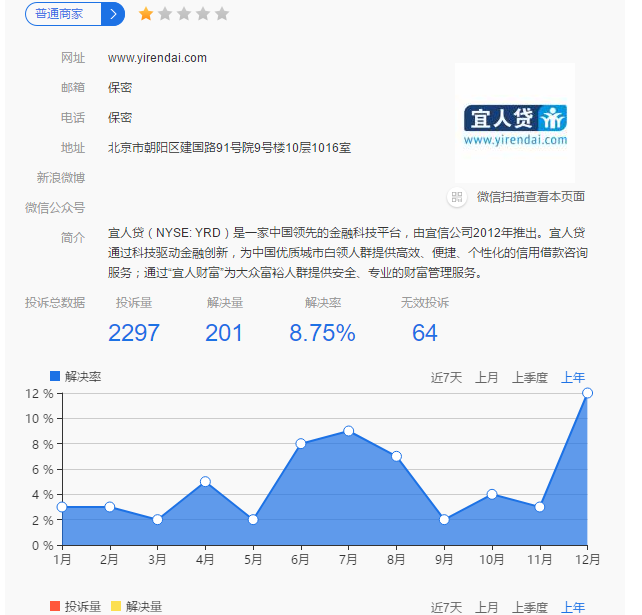This screenshot has height=615, width=642.
Task: Click the 3月 data point at 2%
Action: 157,520
